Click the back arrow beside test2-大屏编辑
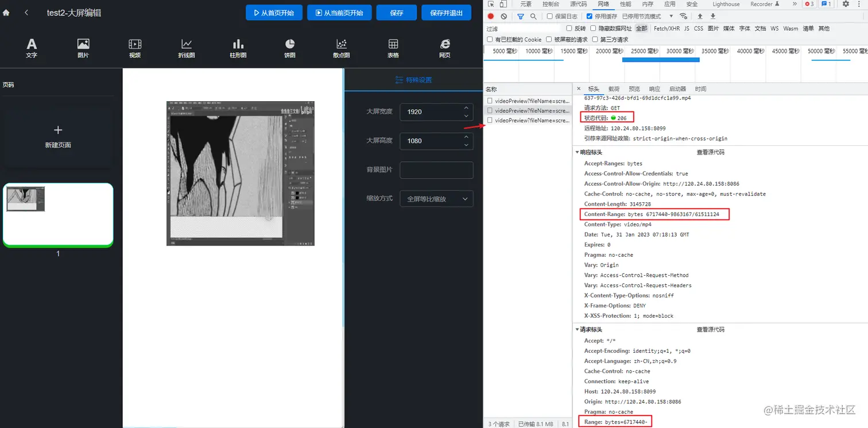The width and height of the screenshot is (868, 428). pos(26,13)
